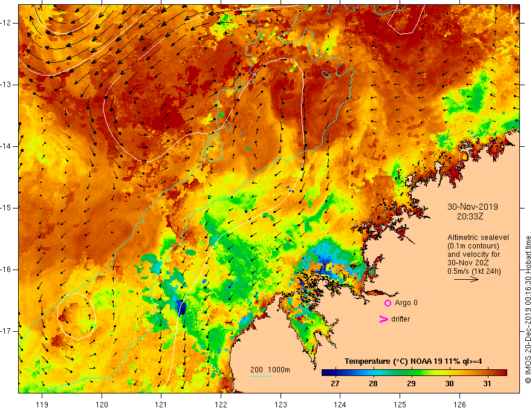
Task: Click the temperature color bar
Action: (414, 373)
